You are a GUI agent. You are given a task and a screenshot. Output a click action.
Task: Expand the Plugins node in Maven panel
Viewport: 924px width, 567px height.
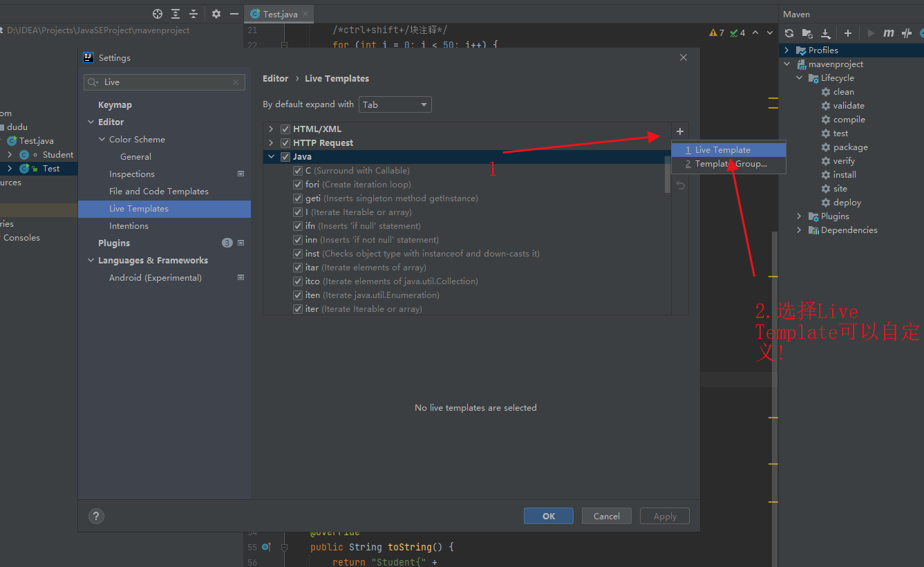800,216
